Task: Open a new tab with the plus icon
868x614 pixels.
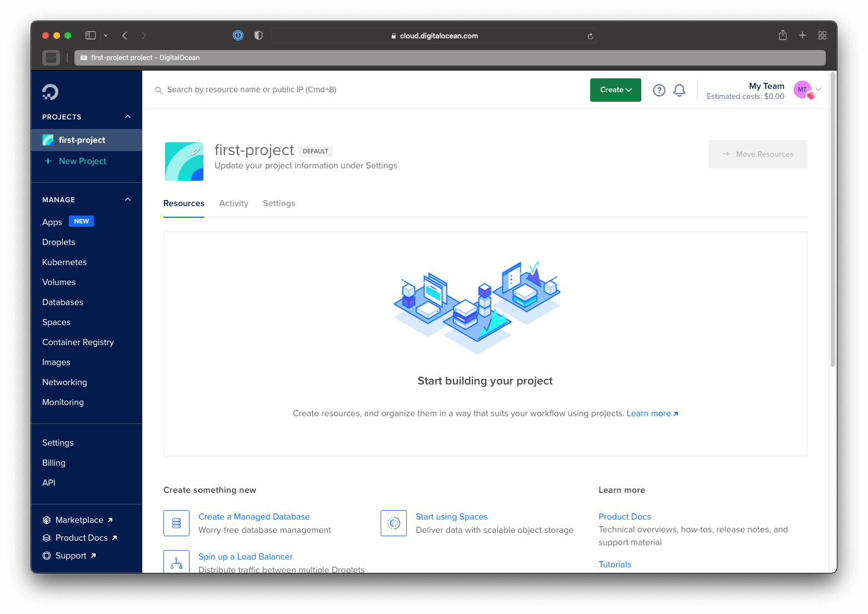Action: (802, 36)
